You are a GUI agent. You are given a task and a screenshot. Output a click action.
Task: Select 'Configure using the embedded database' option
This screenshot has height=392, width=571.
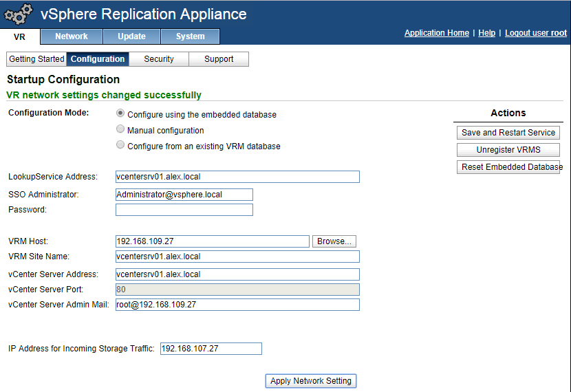click(121, 114)
